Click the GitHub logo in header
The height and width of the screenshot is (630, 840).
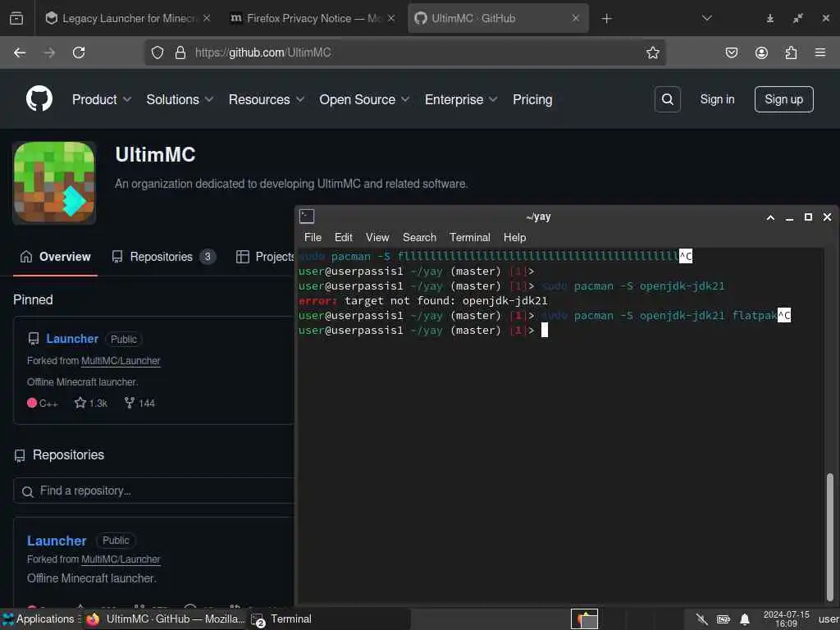(x=39, y=98)
